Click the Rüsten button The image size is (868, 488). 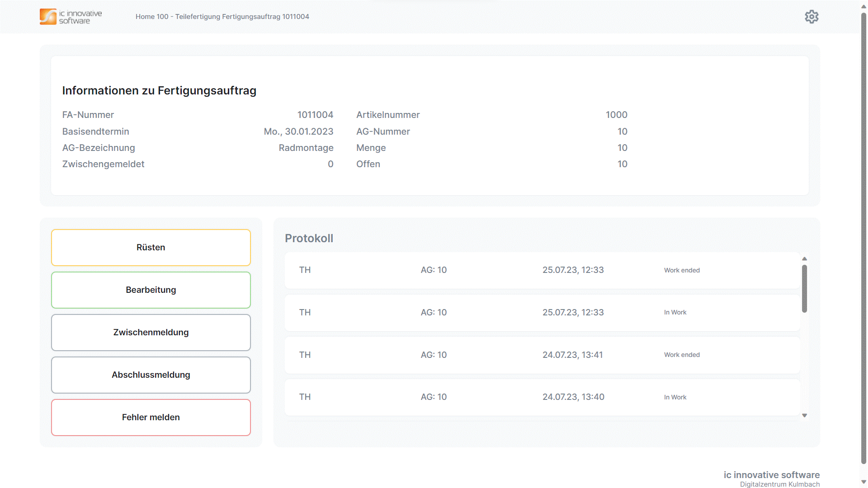click(151, 248)
